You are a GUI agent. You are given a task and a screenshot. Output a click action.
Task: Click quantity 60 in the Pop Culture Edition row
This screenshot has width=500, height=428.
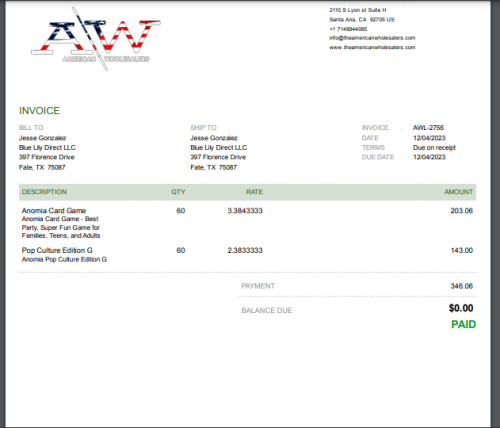coord(181,250)
